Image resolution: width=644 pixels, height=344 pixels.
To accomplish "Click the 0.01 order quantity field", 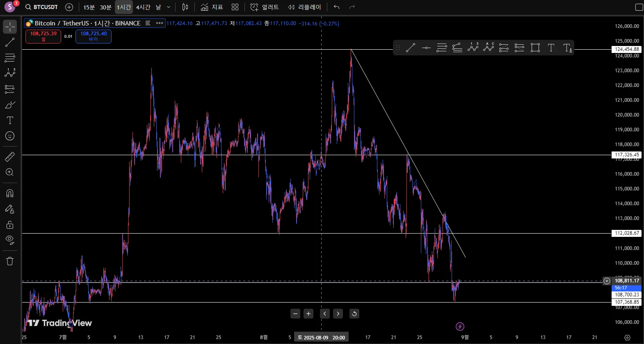I will click(68, 36).
